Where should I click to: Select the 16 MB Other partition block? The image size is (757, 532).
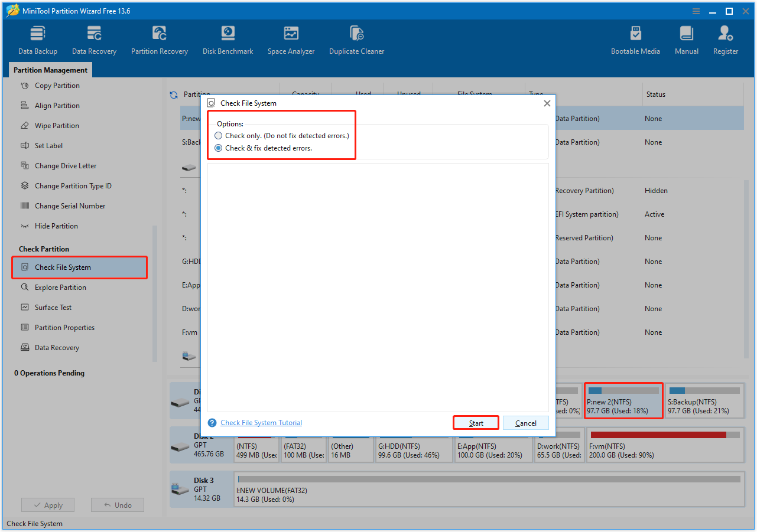click(351, 445)
